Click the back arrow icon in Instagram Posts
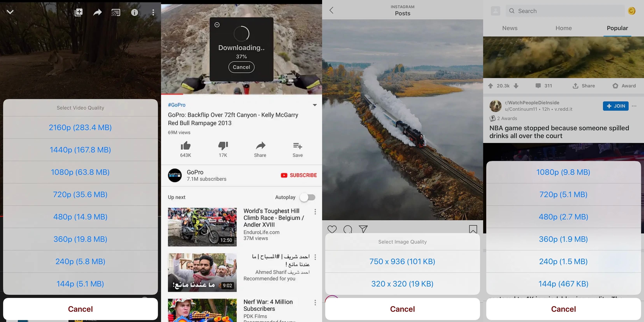Image resolution: width=644 pixels, height=322 pixels. pos(332,10)
